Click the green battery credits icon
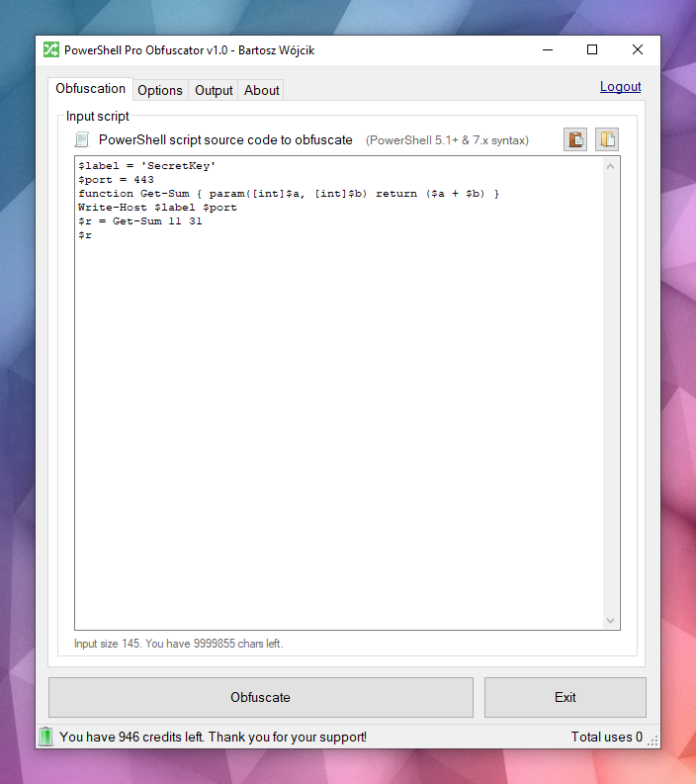 click(x=45, y=737)
